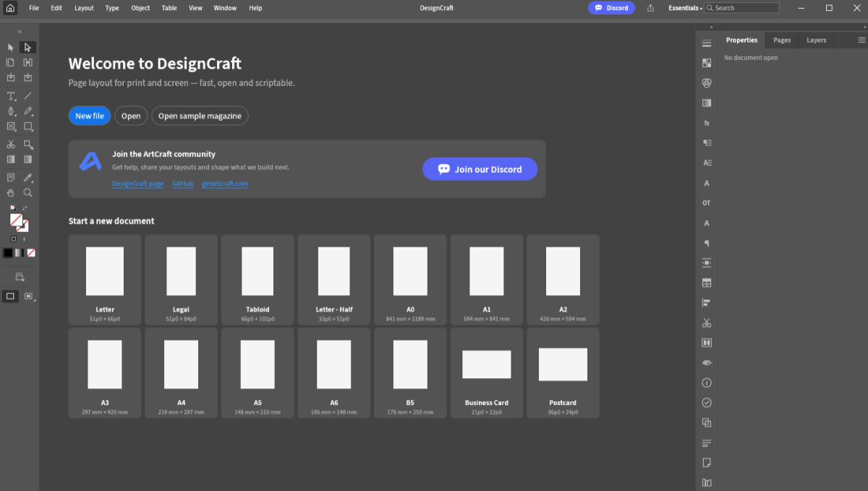Select the Eyedropper tool
The image size is (868, 491).
point(27,177)
